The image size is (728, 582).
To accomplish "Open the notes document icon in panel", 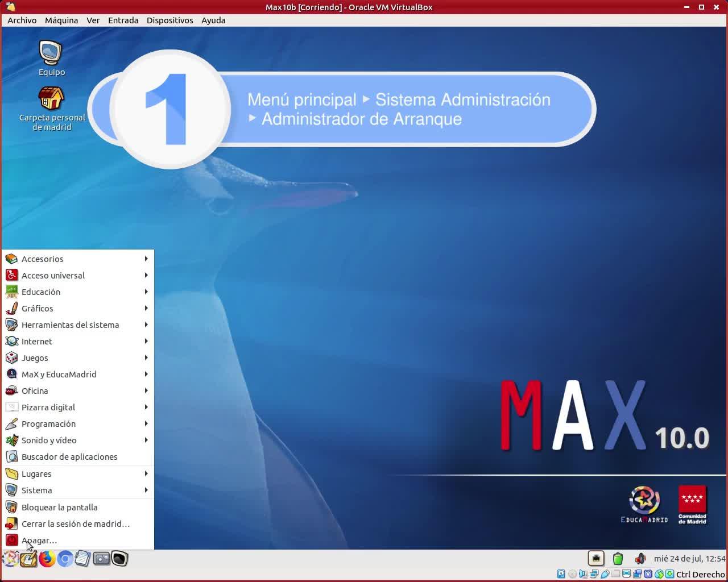I will click(83, 559).
